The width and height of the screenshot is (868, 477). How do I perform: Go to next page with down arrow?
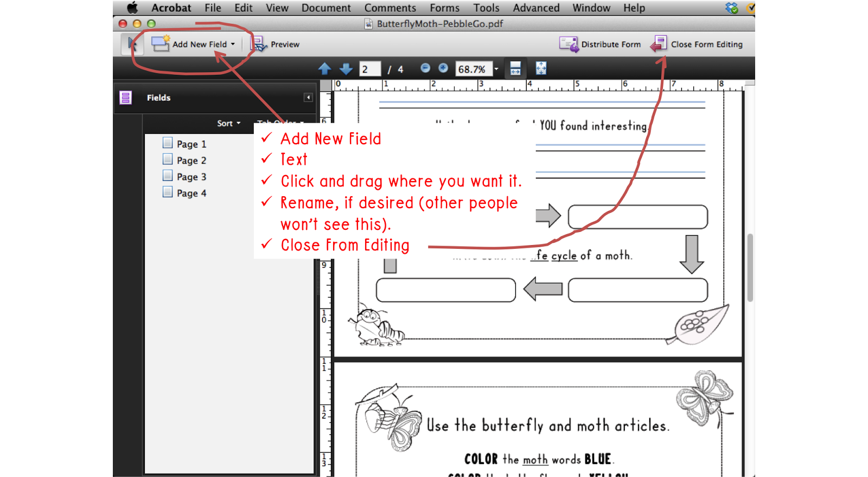point(346,69)
